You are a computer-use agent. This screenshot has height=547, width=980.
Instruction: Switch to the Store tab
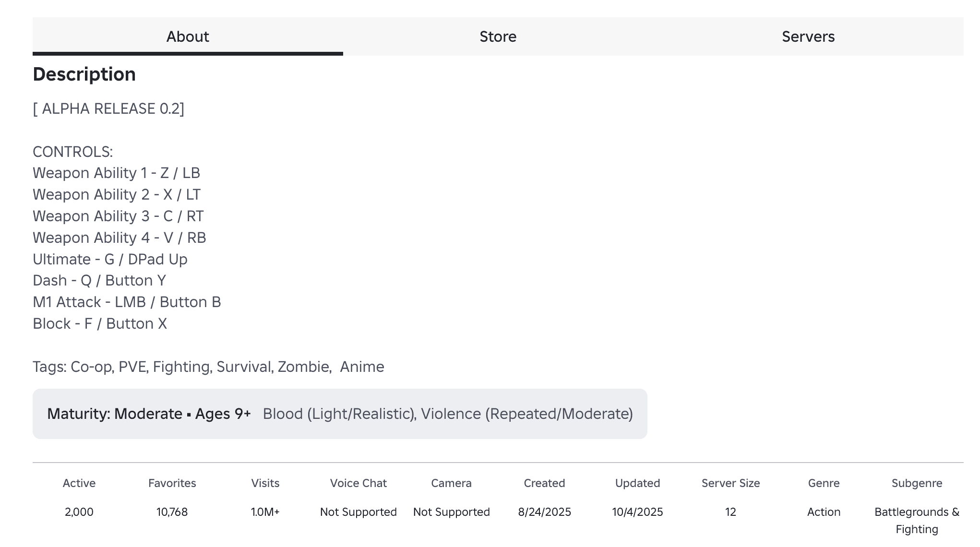point(498,36)
